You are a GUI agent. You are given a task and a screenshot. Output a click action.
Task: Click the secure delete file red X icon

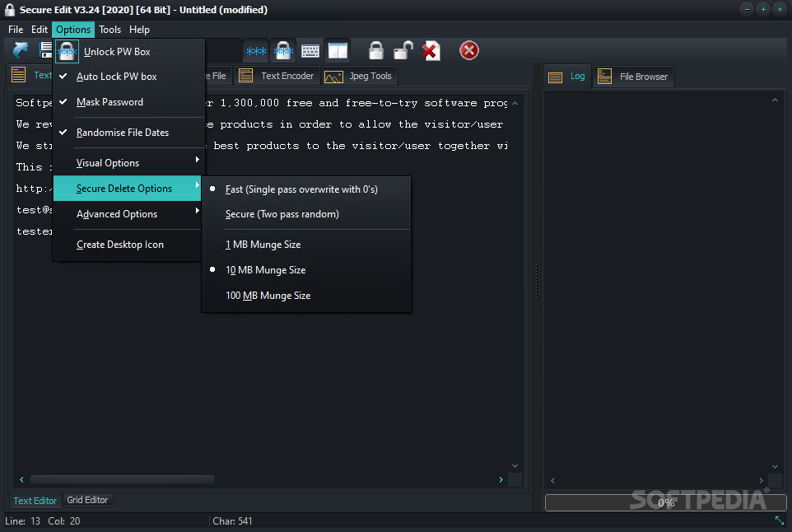coord(431,50)
